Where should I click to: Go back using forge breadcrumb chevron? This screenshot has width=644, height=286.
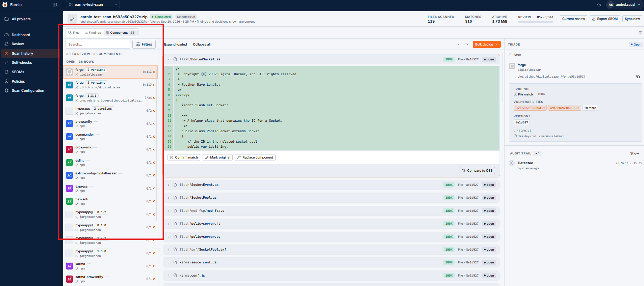pos(510,55)
